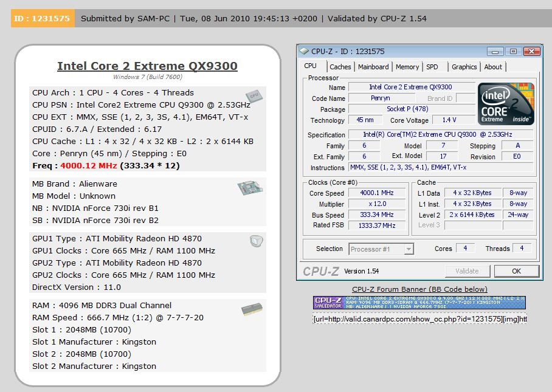Viewport: 552px width, 392px height.
Task: Click the Multiplier value x 12.0
Action: click(377, 204)
